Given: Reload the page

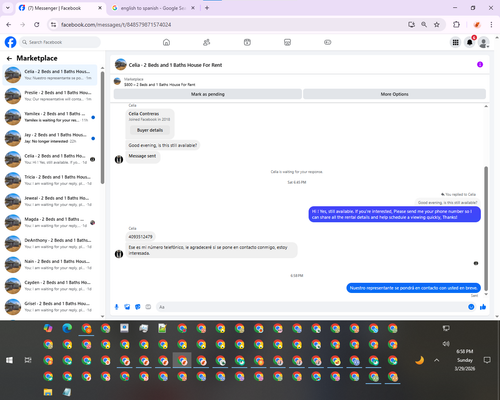Looking at the screenshot, I should (x=37, y=25).
